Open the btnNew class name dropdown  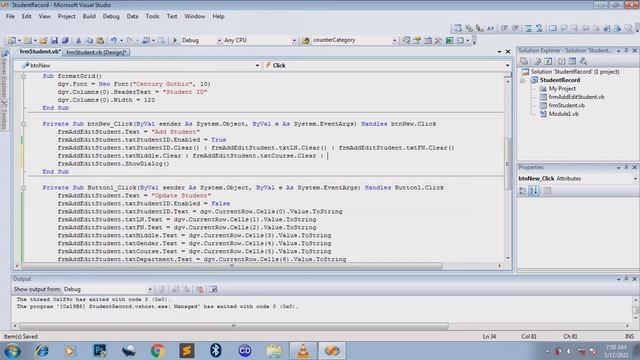[258, 65]
